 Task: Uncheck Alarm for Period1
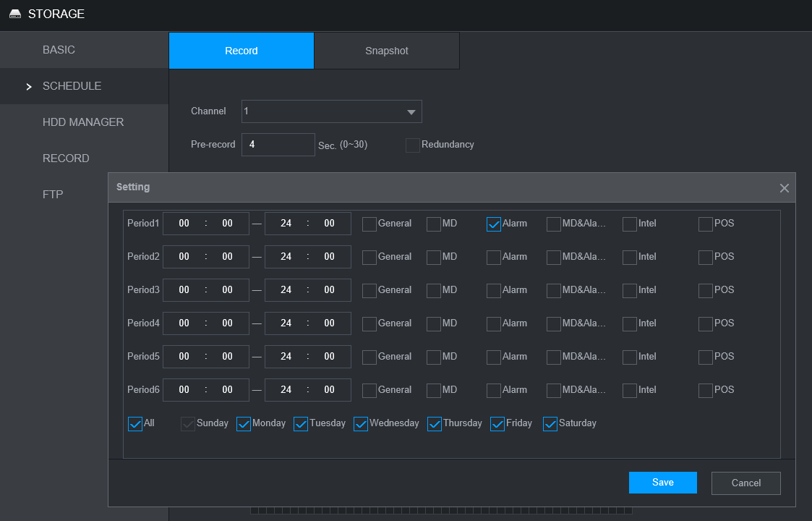click(494, 224)
